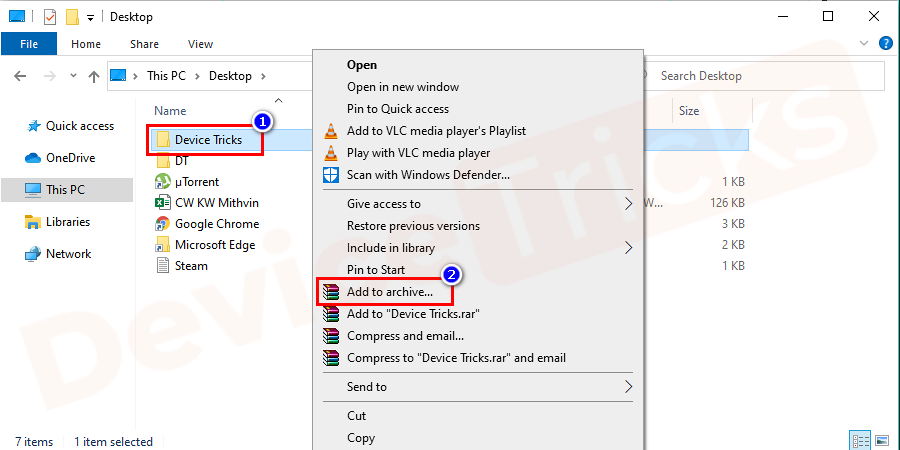Select the Microsoft Edge file name
Screen dimensions: 900x450
(215, 245)
